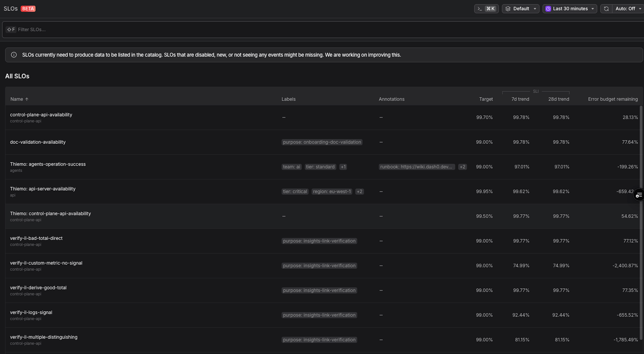Screen dimensions: 644x354
Task: Expand +1 more labels on agents-operation-success
Action: point(343,167)
